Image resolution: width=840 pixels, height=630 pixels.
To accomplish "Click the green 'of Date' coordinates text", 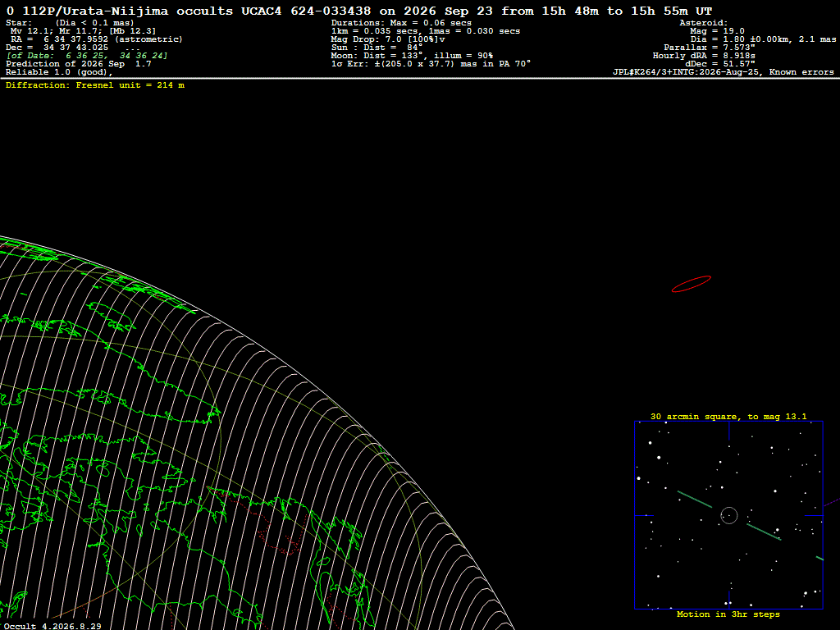I will tap(87, 56).
